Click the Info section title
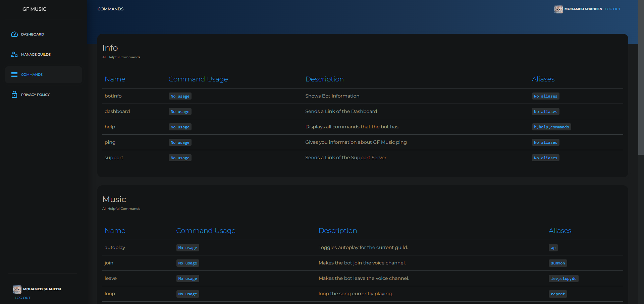644x304 pixels. [110, 48]
